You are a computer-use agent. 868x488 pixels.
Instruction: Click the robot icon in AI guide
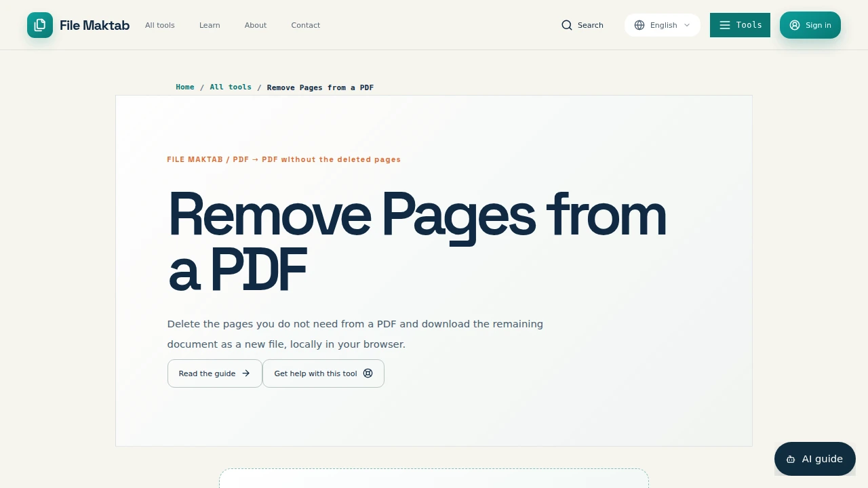pos(791,459)
